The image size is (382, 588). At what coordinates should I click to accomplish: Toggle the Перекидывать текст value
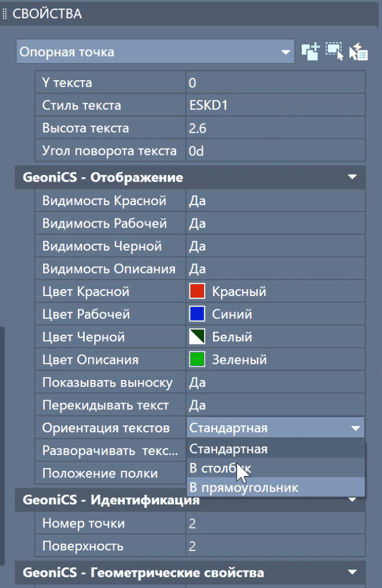pyautogui.click(x=275, y=405)
